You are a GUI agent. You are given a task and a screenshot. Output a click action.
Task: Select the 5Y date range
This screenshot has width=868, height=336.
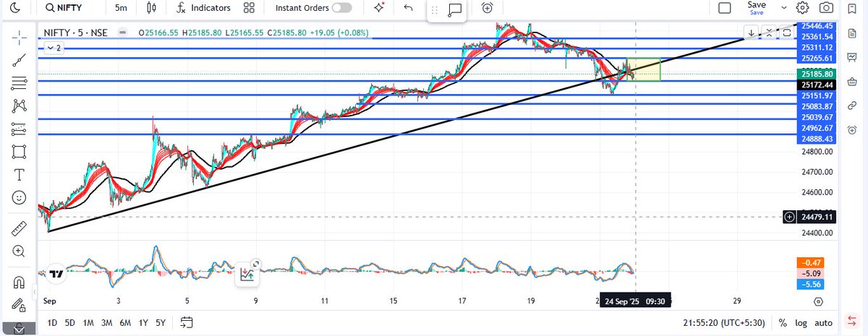pyautogui.click(x=162, y=322)
